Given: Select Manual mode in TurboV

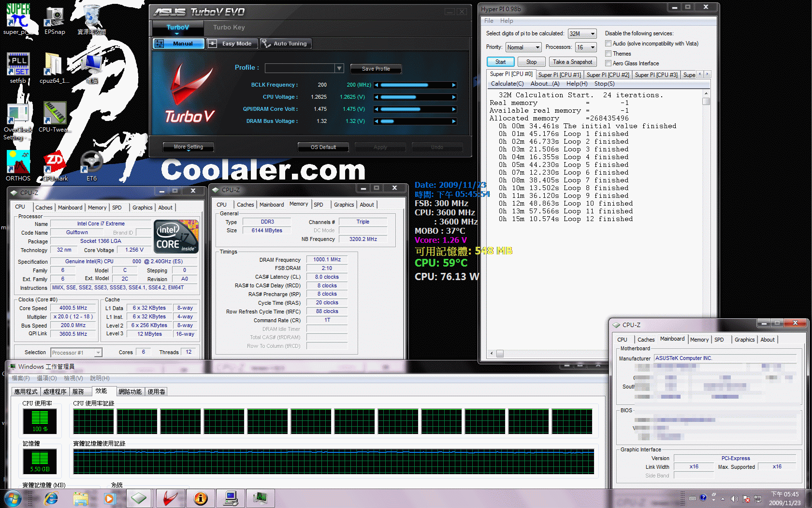Looking at the screenshot, I should (179, 44).
